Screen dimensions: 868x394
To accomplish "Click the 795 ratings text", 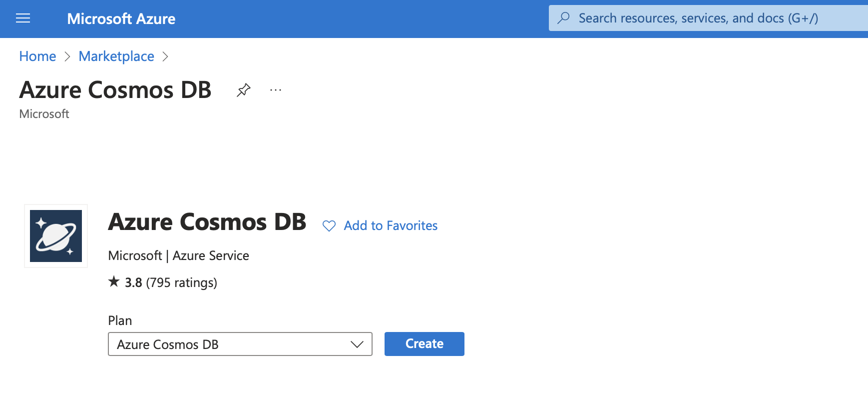I will tap(181, 282).
